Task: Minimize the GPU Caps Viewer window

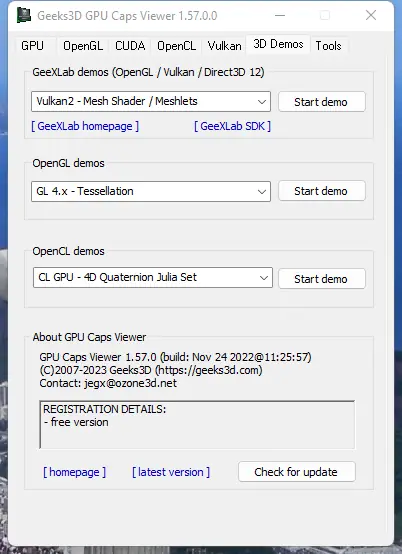Action: coord(280,16)
